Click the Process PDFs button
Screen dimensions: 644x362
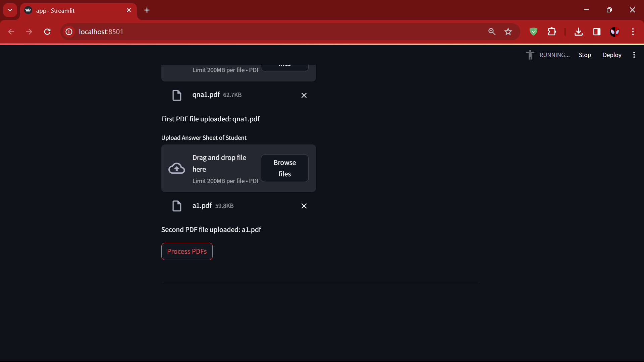[x=187, y=251]
